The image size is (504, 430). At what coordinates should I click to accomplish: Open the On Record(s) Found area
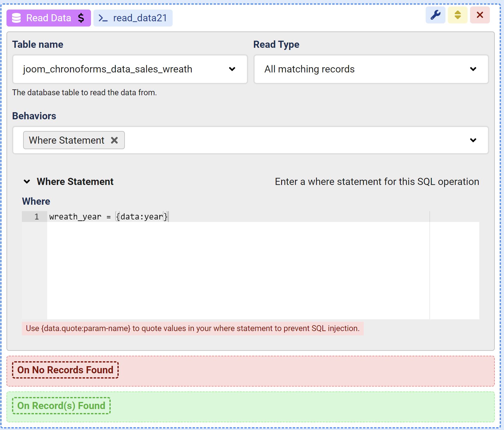coord(61,406)
